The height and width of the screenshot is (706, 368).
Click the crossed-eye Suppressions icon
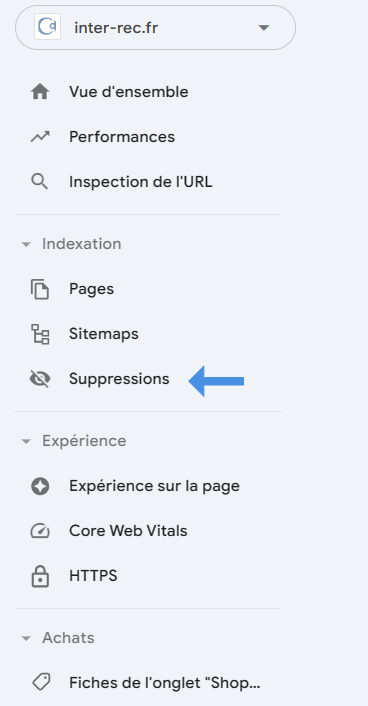pos(40,379)
